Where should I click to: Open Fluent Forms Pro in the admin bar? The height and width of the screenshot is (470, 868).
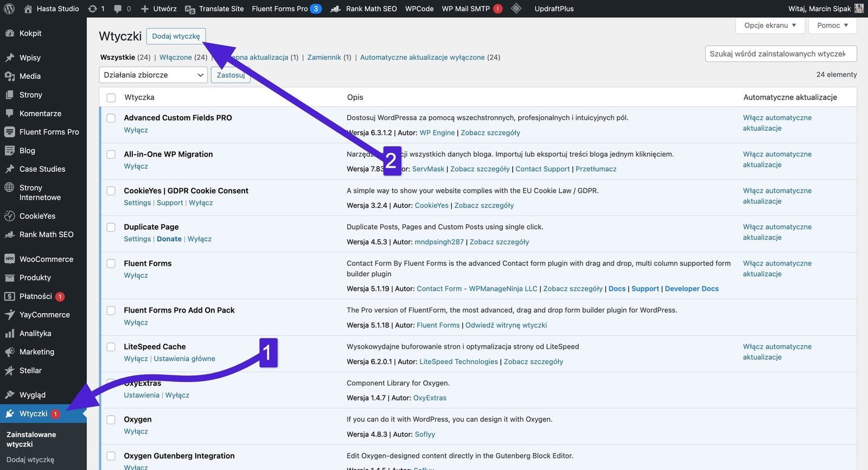point(280,9)
